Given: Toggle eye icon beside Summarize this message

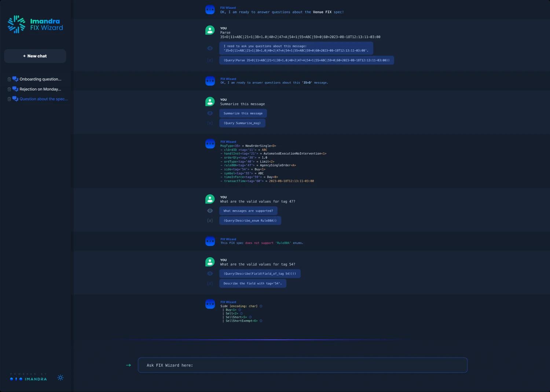Looking at the screenshot, I should [x=210, y=113].
